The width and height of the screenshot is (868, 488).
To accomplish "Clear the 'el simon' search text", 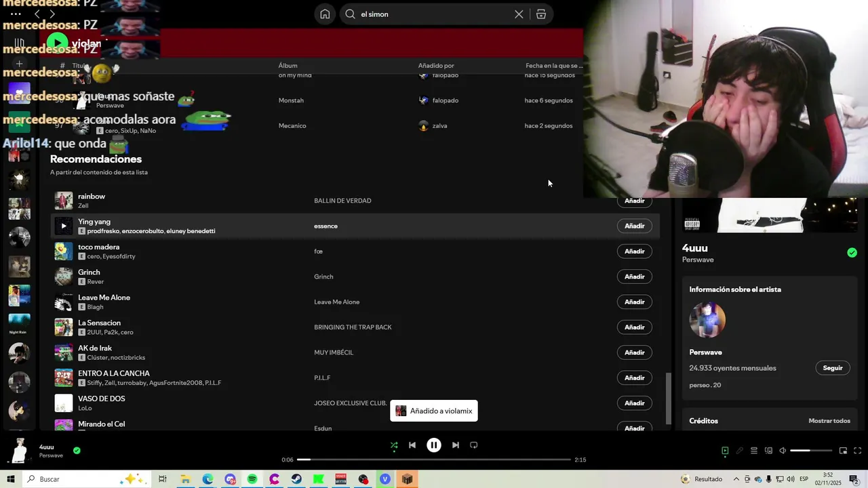I will pyautogui.click(x=519, y=14).
